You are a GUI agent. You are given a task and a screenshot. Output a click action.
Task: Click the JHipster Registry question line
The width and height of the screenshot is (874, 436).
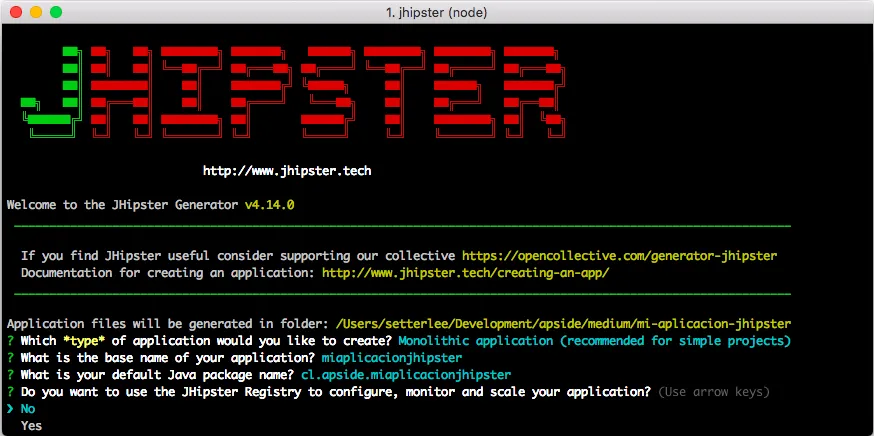336,392
